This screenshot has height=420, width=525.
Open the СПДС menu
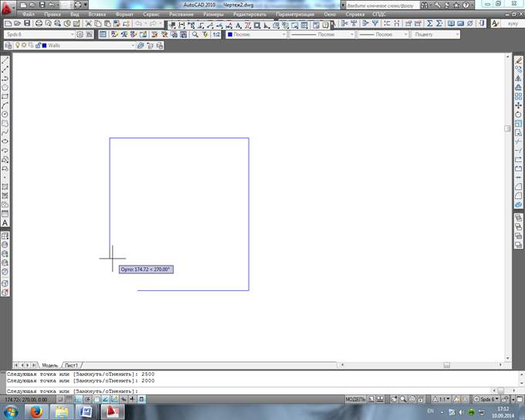378,15
